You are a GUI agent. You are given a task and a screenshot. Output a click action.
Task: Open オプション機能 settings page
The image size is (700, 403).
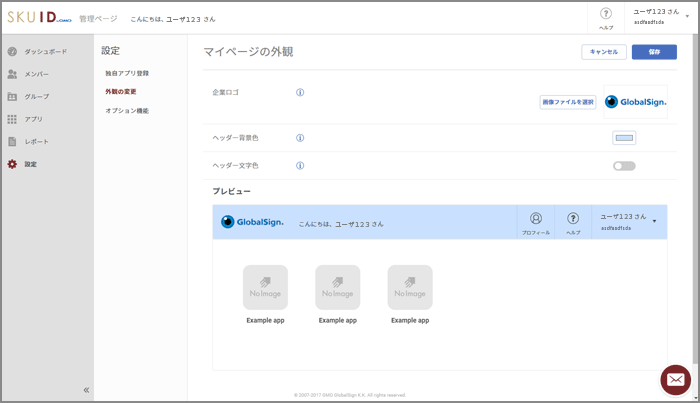127,110
